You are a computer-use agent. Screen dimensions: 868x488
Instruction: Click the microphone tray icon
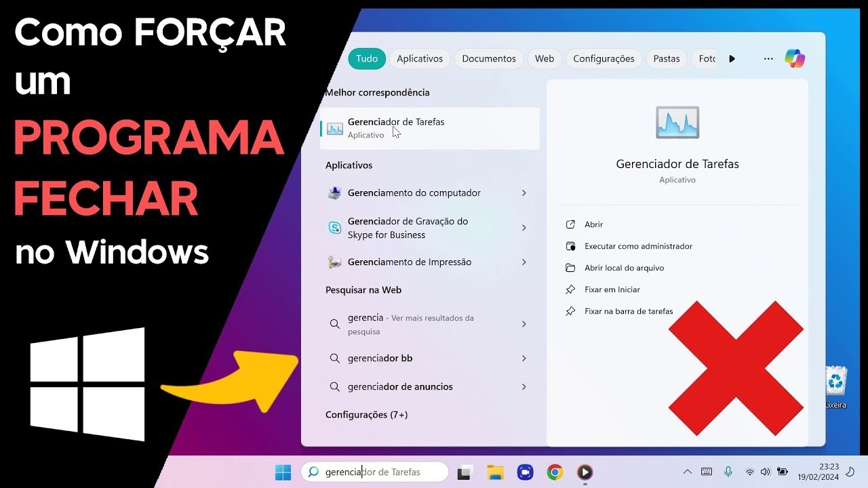coord(728,472)
